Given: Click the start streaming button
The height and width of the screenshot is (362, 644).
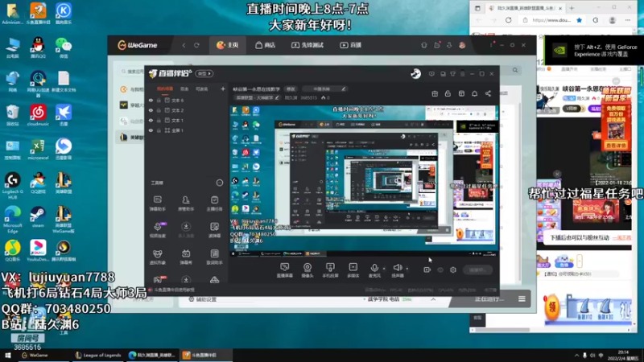Looking at the screenshot, I should [x=477, y=270].
